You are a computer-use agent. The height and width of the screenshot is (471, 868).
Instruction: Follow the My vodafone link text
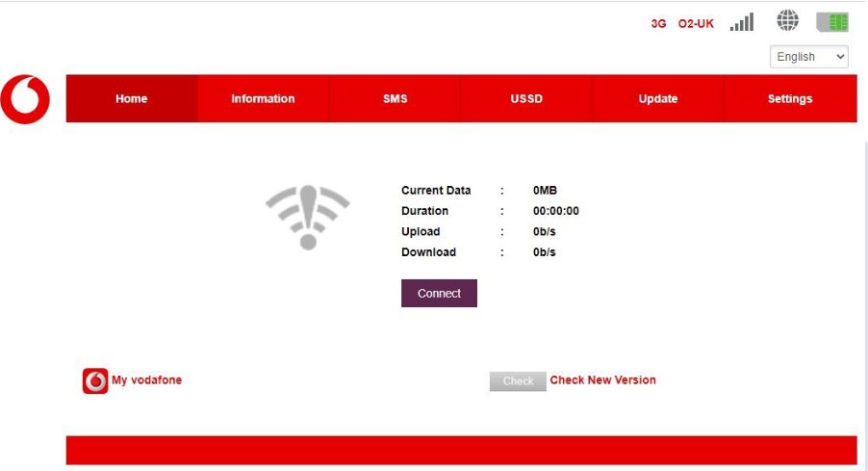tap(146, 380)
